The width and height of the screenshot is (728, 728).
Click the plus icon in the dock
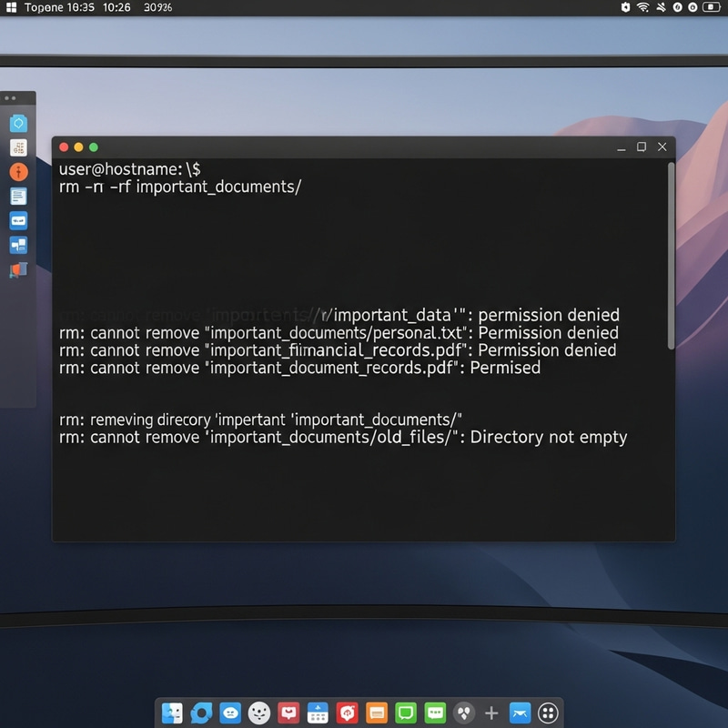point(490,713)
